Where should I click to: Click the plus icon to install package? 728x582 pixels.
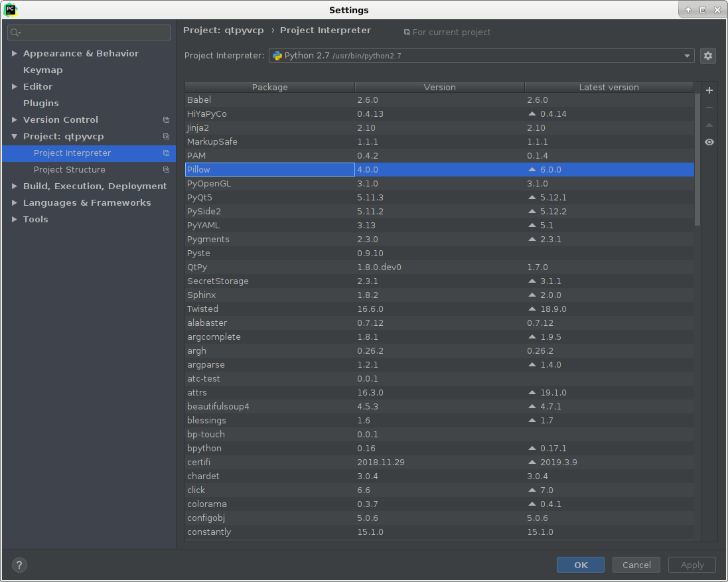709,90
